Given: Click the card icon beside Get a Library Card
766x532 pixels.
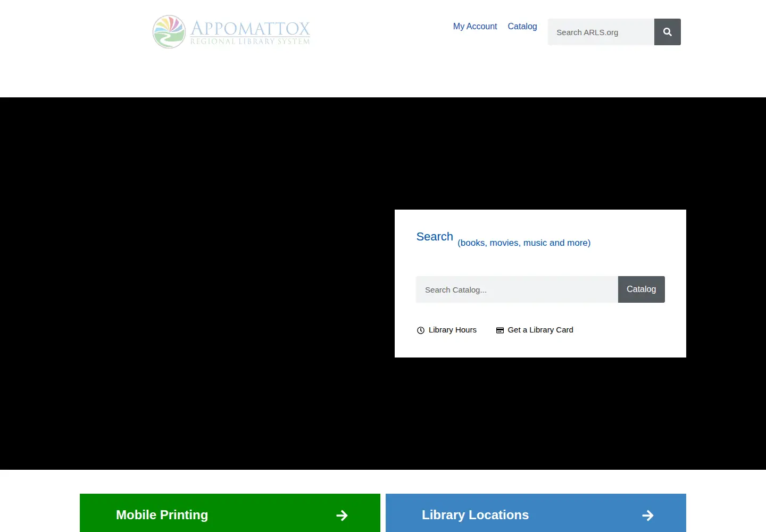Looking at the screenshot, I should [500, 330].
